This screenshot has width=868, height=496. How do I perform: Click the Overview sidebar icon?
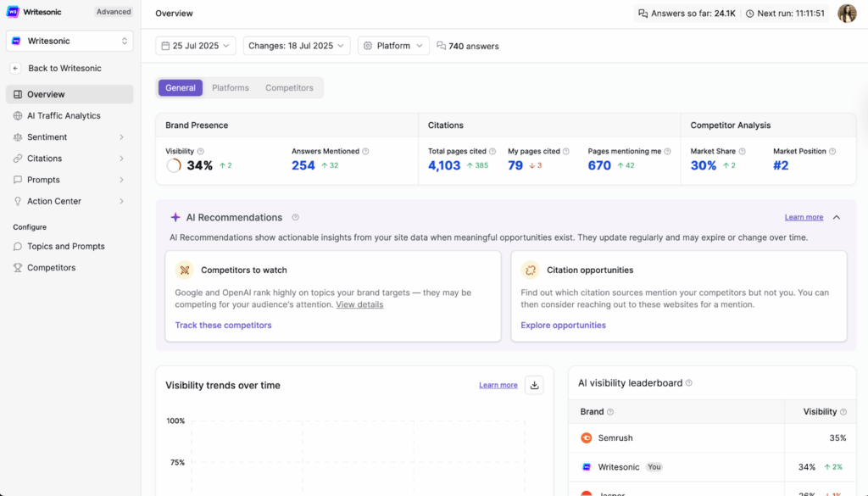coord(18,94)
